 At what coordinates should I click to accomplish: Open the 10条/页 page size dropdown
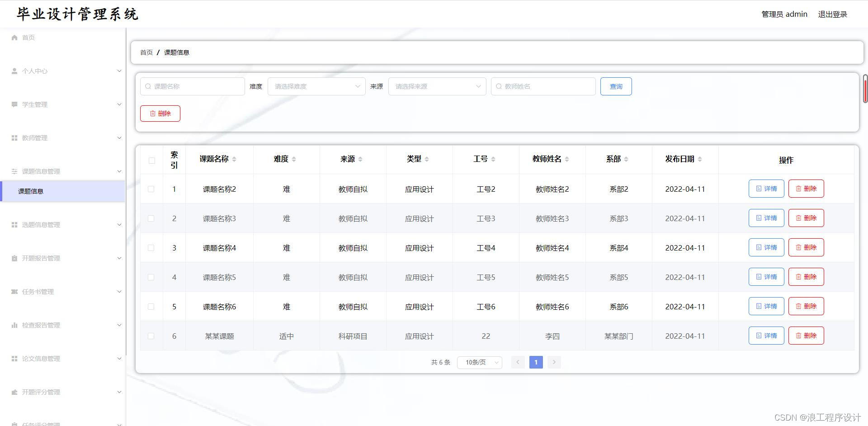click(480, 362)
